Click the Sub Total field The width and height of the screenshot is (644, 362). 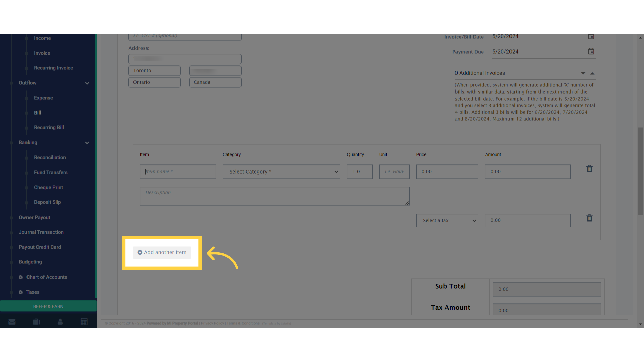[x=547, y=289]
